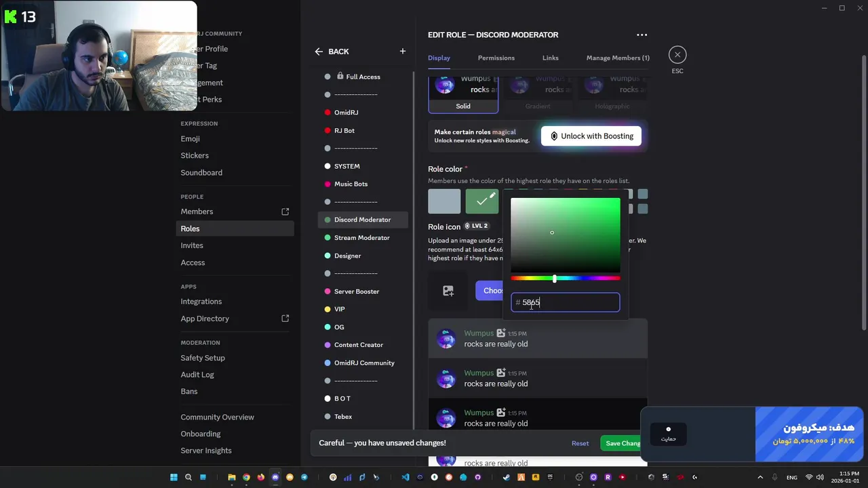Open the Windows Start menu
868x488 pixels.
(x=173, y=477)
